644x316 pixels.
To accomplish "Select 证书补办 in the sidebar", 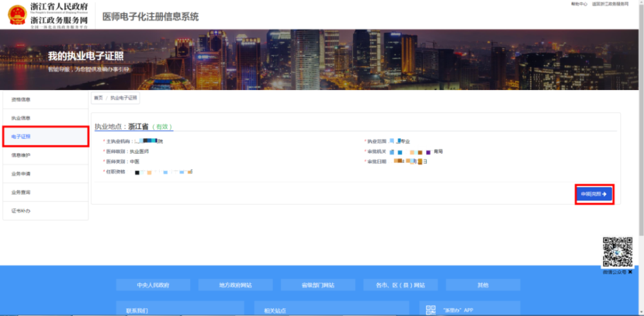I will point(21,211).
